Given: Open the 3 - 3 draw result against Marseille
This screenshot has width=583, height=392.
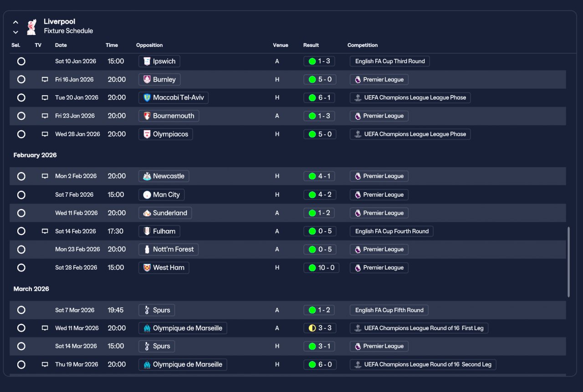Looking at the screenshot, I should pos(320,328).
